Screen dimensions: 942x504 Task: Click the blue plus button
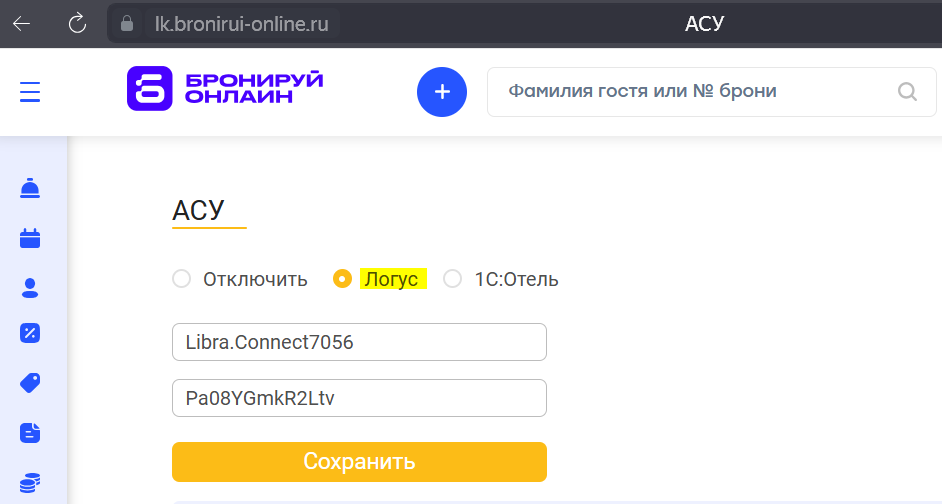tap(442, 92)
